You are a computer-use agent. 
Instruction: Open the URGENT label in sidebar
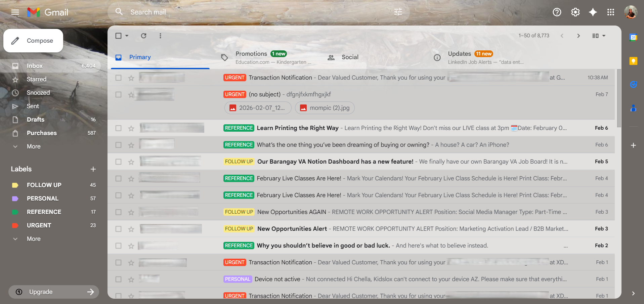tap(50, 225)
